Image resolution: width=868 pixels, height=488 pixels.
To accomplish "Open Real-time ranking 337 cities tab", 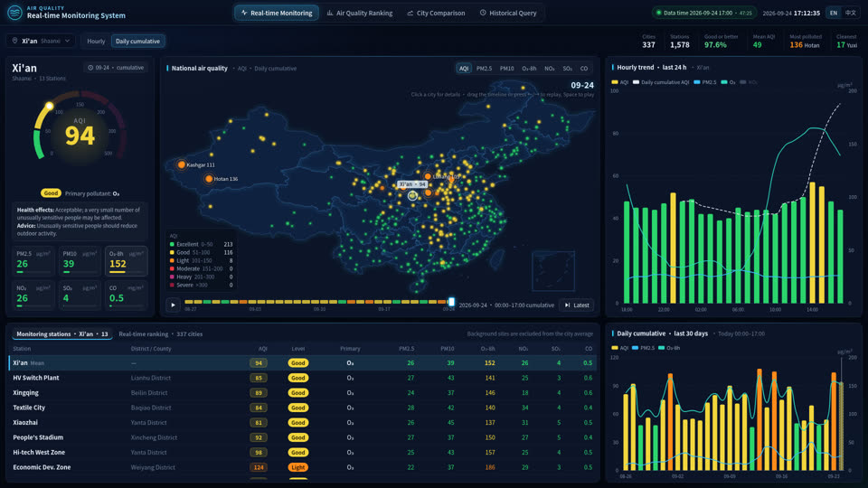I will pos(161,334).
